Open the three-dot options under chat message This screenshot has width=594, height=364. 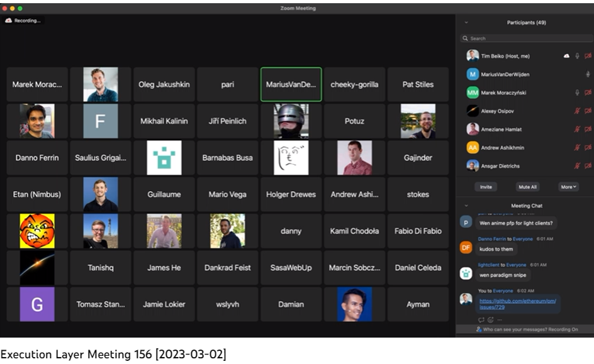pyautogui.click(x=500, y=319)
